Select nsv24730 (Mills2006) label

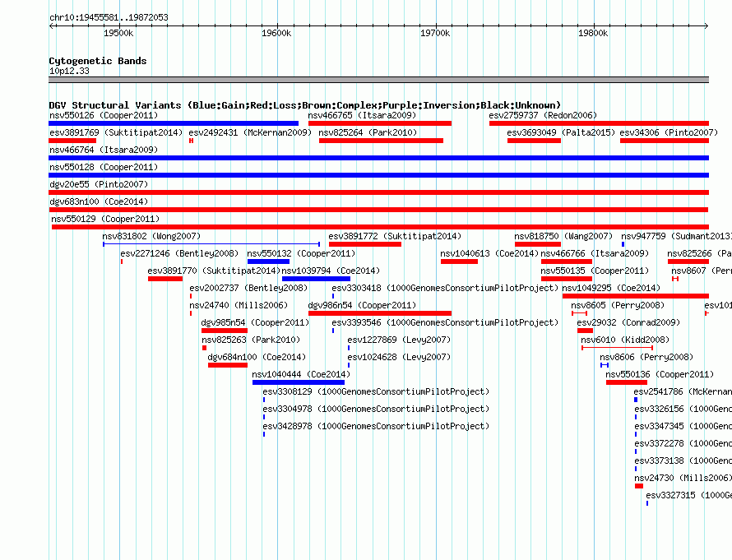coord(683,478)
